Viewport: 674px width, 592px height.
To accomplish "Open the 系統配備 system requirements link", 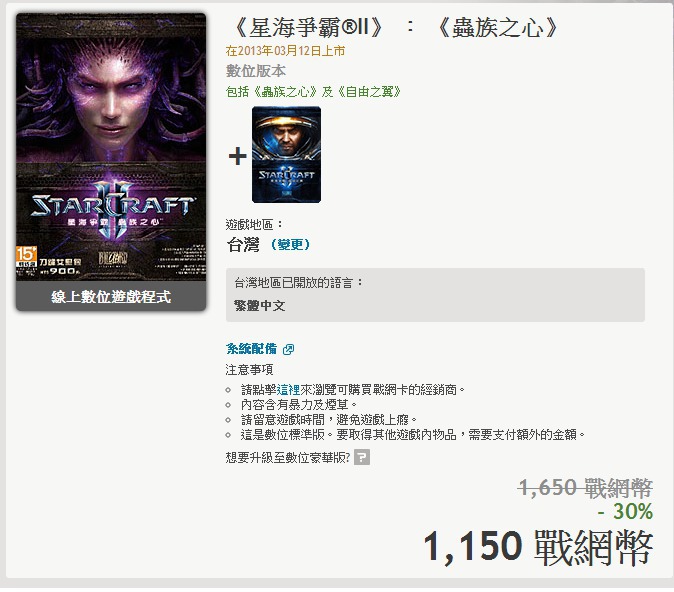I will click(251, 349).
